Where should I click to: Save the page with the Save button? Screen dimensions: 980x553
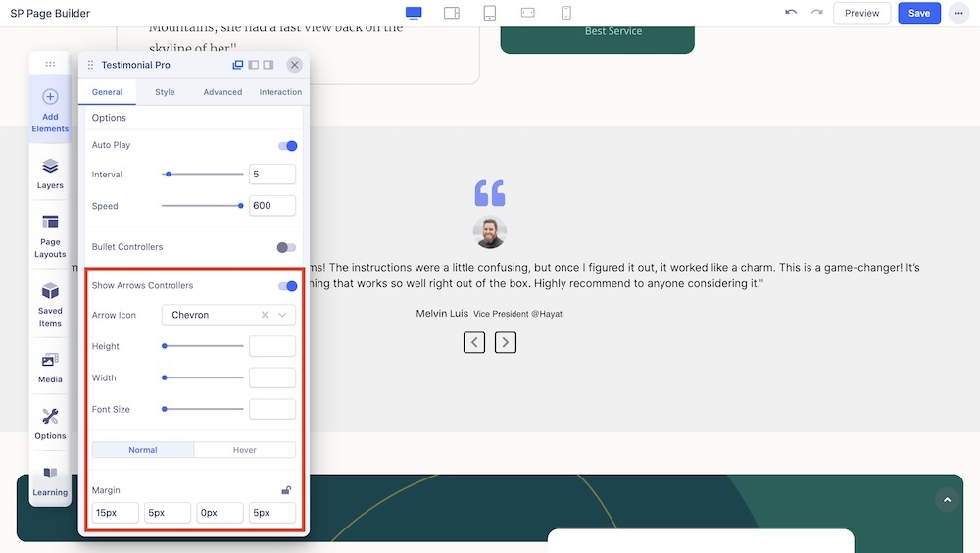click(x=918, y=13)
